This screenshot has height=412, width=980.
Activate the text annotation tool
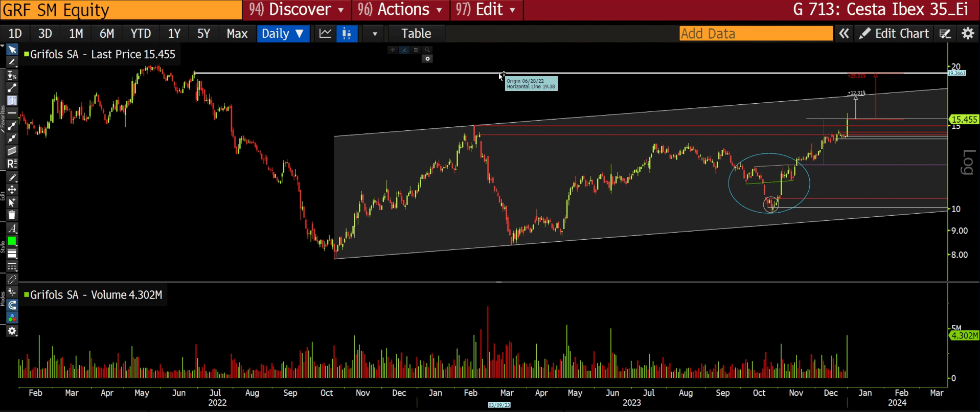click(x=12, y=100)
